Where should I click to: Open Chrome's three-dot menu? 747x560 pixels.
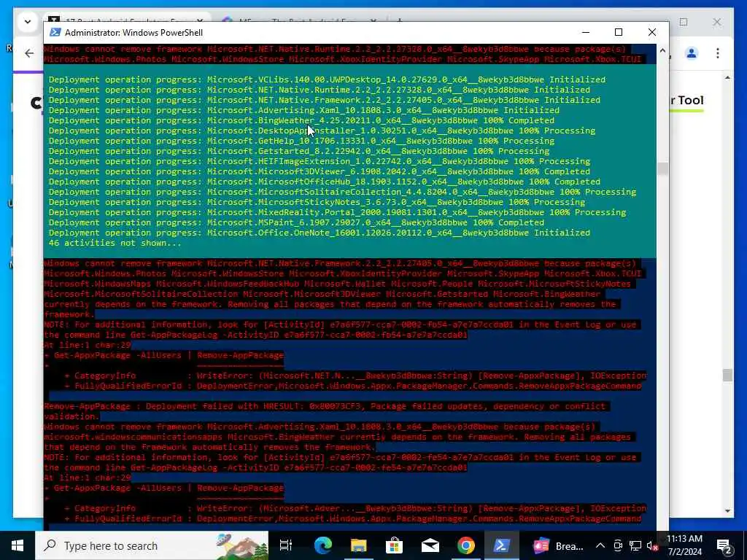click(x=718, y=53)
